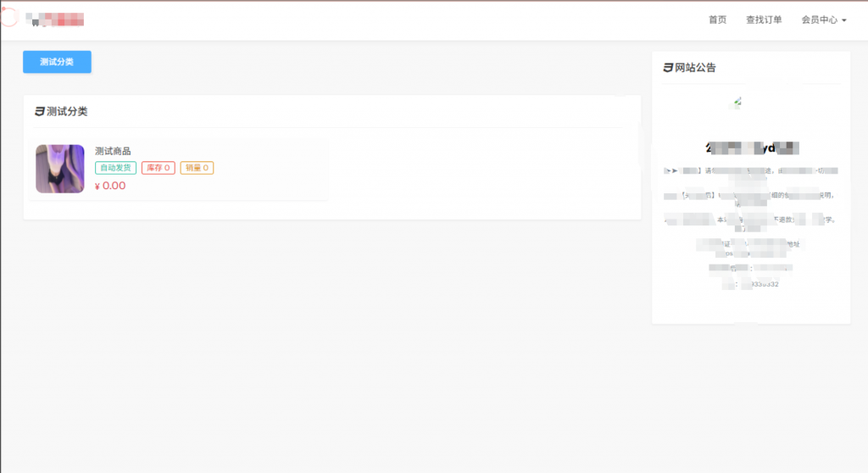Click the icon beside 网站公告 heading
Screen dimensions: 868x473
(668, 68)
